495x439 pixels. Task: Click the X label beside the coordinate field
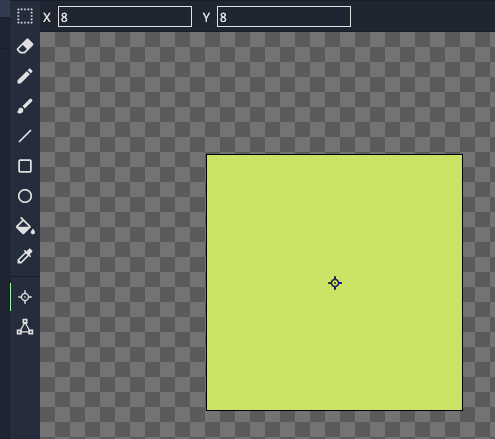point(47,17)
